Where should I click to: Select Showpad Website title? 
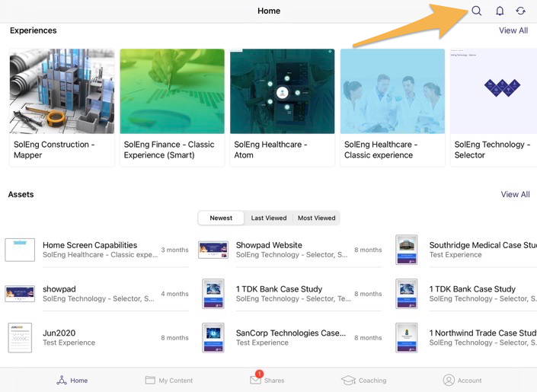click(x=269, y=245)
